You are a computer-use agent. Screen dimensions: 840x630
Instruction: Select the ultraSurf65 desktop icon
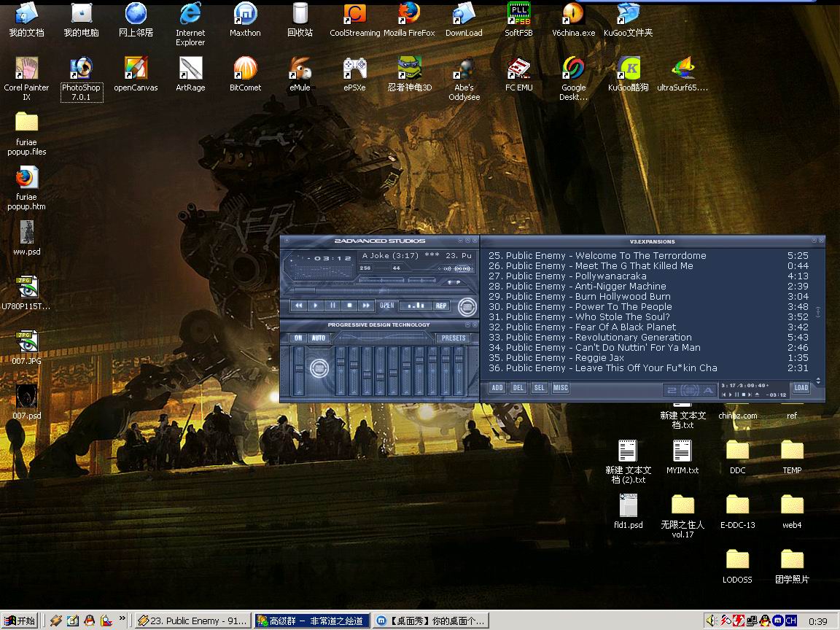click(682, 74)
